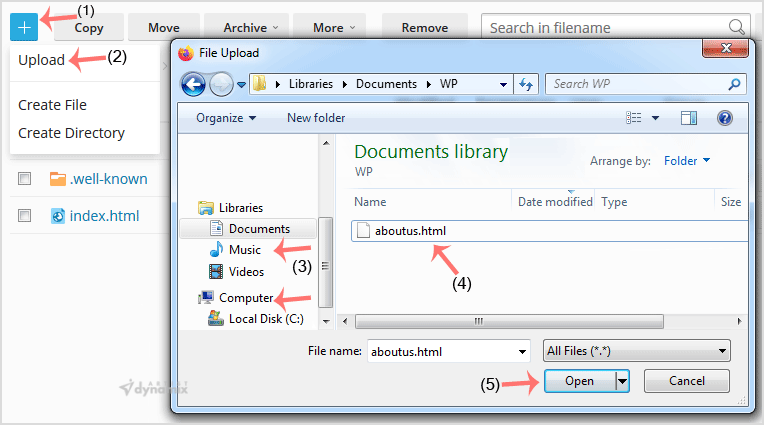Click the search magnifier in Search WP box
The height and width of the screenshot is (425, 764).
pos(735,85)
